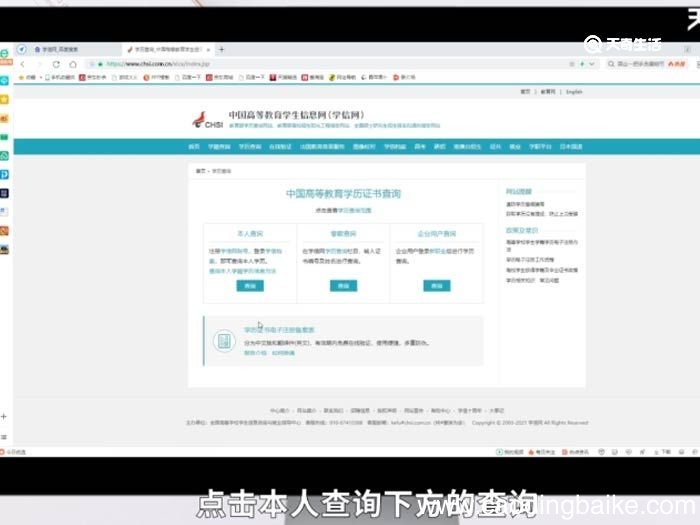Open 港澳台招生 in the navigation bar
Viewport: 700px width, 525px height.
[467, 147]
